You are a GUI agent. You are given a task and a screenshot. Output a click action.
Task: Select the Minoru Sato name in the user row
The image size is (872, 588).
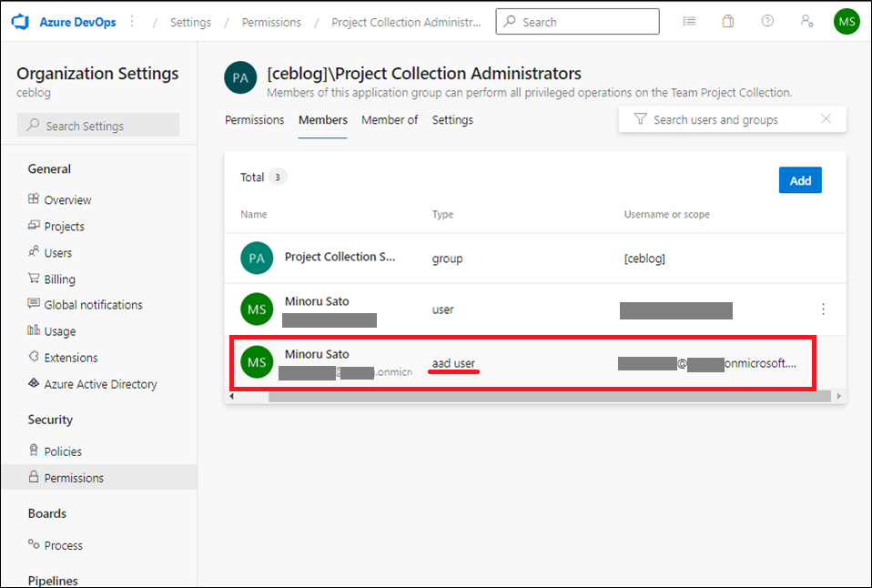coord(317,301)
